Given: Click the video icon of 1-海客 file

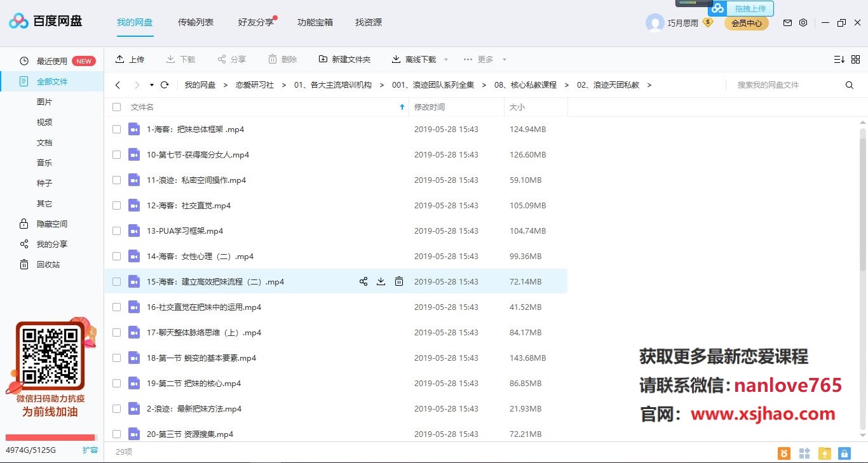Looking at the screenshot, I should [x=134, y=129].
